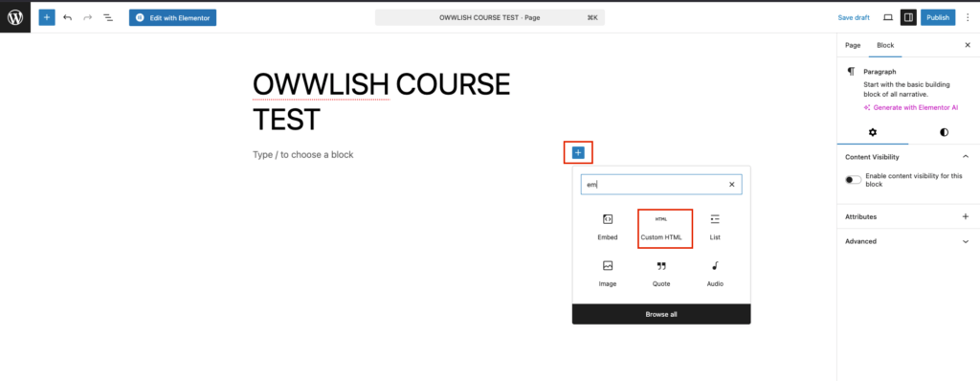
Task: Click the 'Type / to choose a block' paragraph
Action: click(x=303, y=154)
